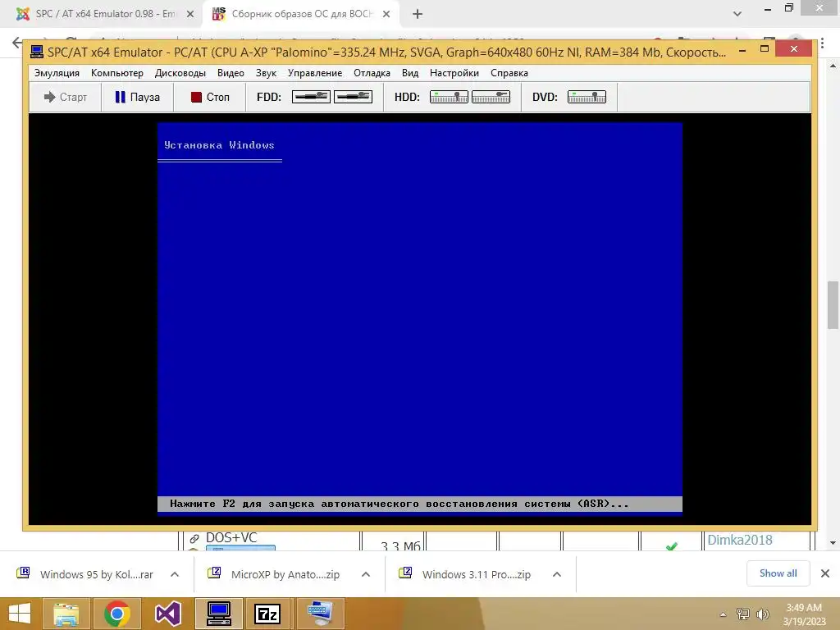Click first HDD drive icon

(449, 97)
